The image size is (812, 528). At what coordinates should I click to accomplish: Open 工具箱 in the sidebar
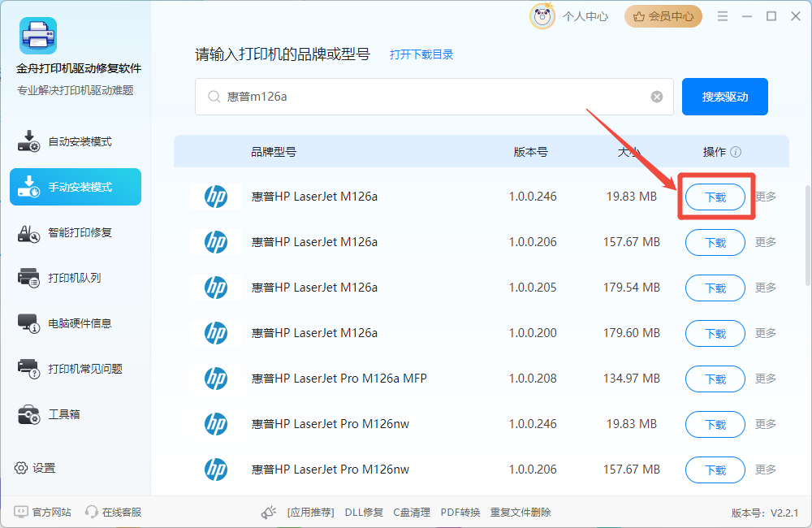76,414
